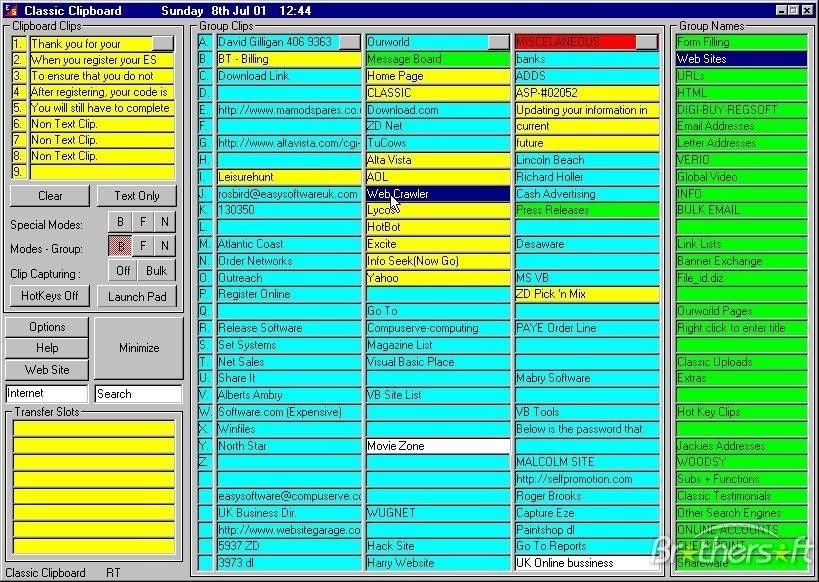
Task: Select the highlighted 'Web Crawler' clip
Action: [x=438, y=194]
